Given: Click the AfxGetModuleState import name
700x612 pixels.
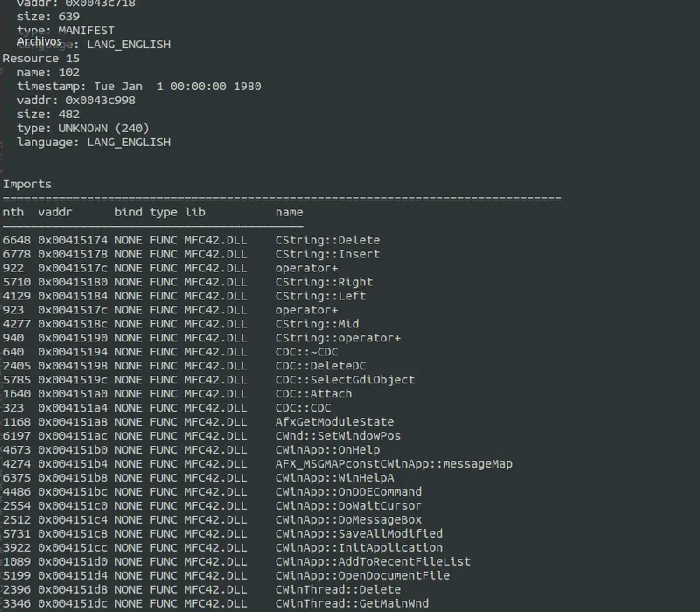Looking at the screenshot, I should [334, 422].
